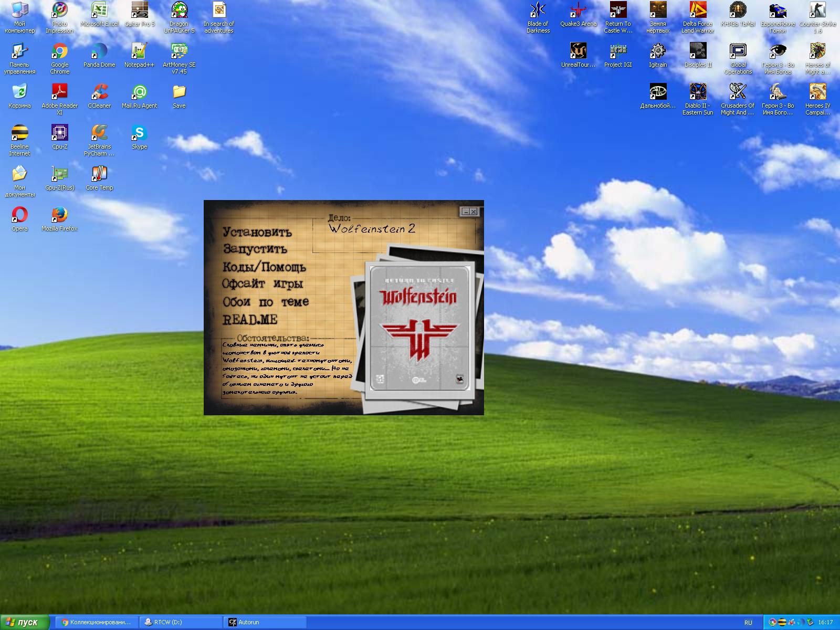
Task: Select Autorun taskbar button
Action: tap(265, 622)
